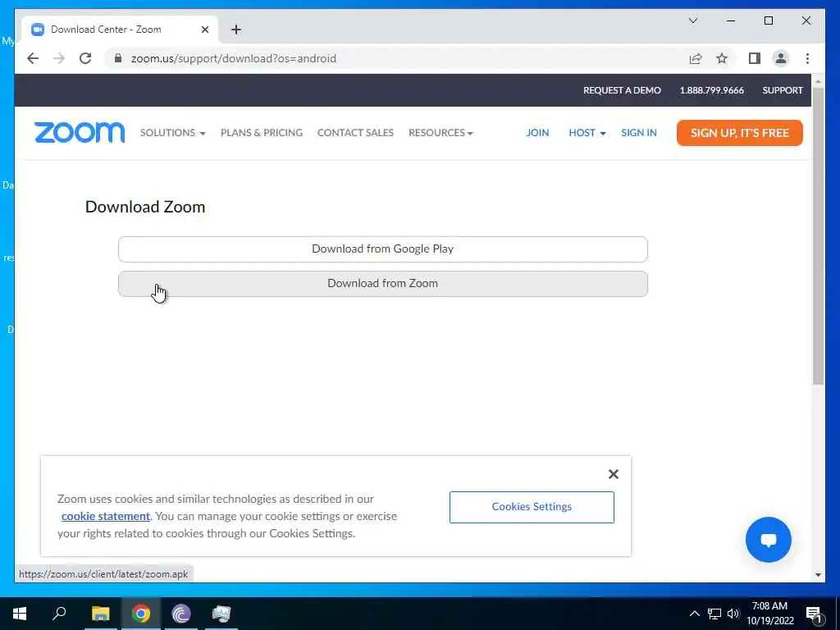Open the Chrome profile avatar
The width and height of the screenshot is (840, 630).
coord(781,58)
